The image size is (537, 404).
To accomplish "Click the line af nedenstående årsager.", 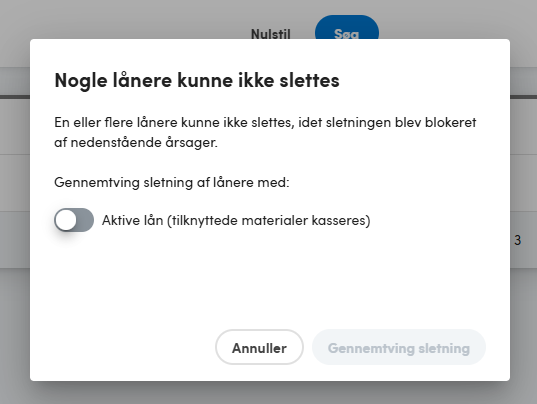I will pos(136,142).
